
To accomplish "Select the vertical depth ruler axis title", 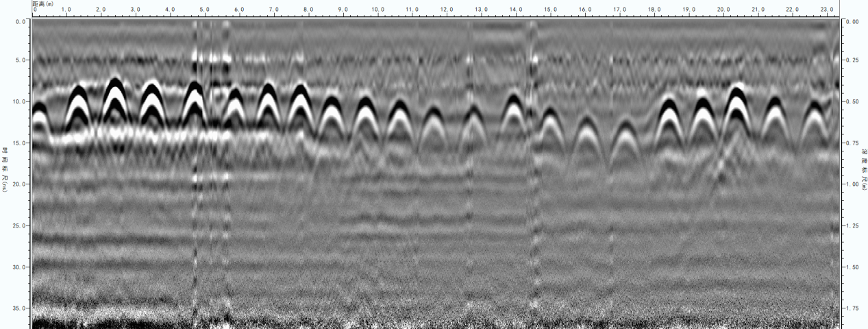I will (x=863, y=168).
